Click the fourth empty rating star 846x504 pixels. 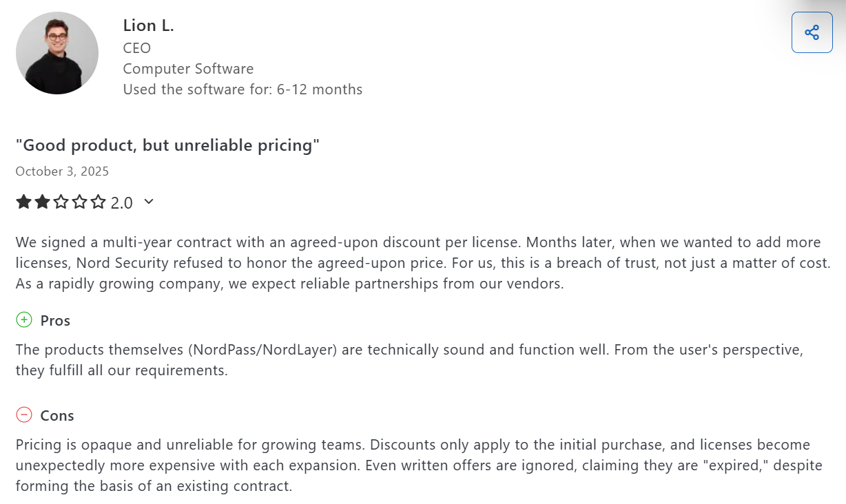pos(80,202)
